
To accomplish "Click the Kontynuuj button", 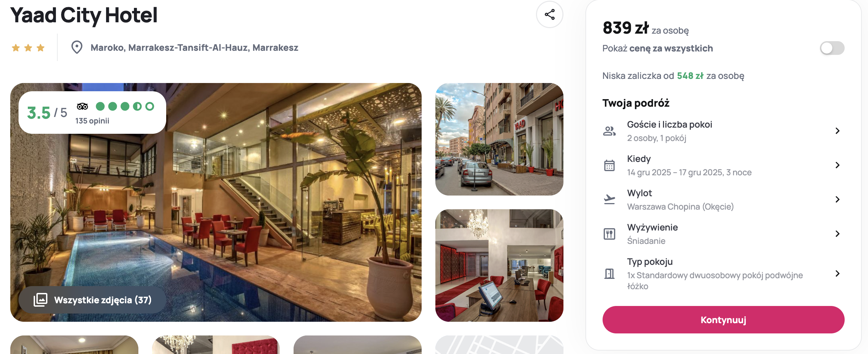I will (723, 320).
